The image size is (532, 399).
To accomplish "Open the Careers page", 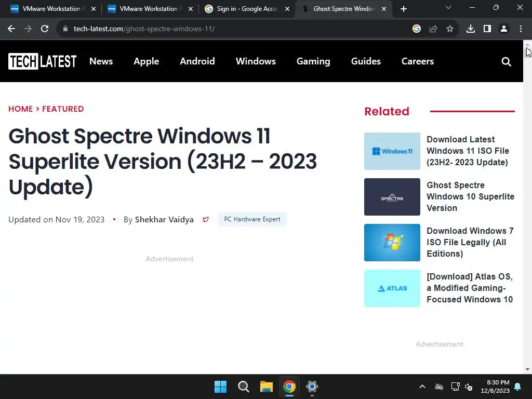I will (x=417, y=61).
